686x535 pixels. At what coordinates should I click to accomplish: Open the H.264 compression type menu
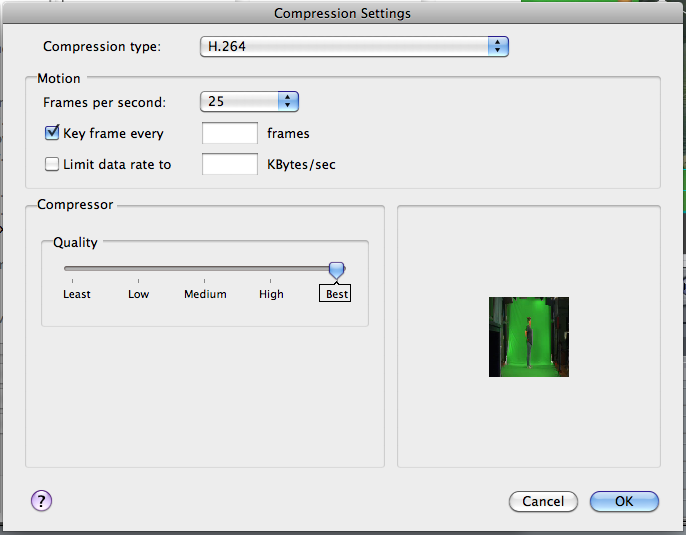tap(354, 46)
